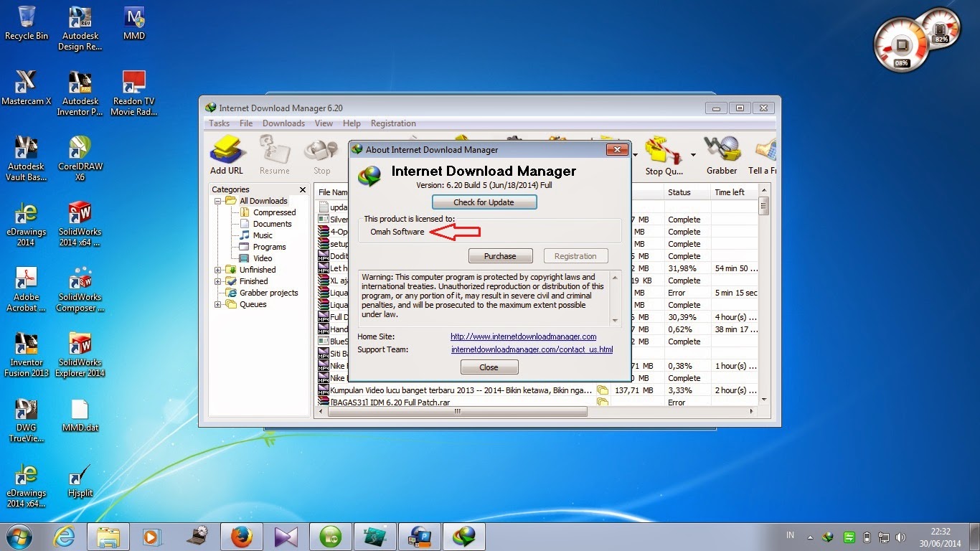Collapse the All Downloads tree node

[x=218, y=201]
